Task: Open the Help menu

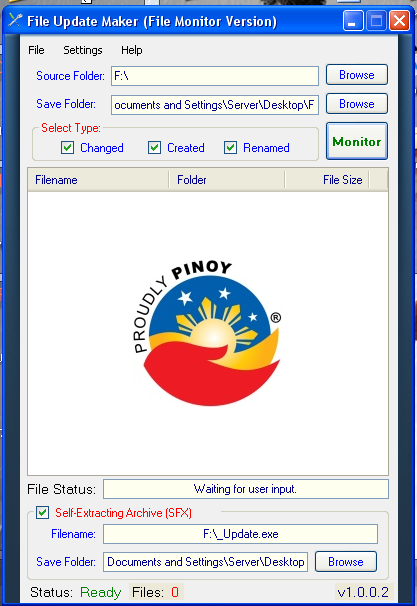Action: point(131,50)
